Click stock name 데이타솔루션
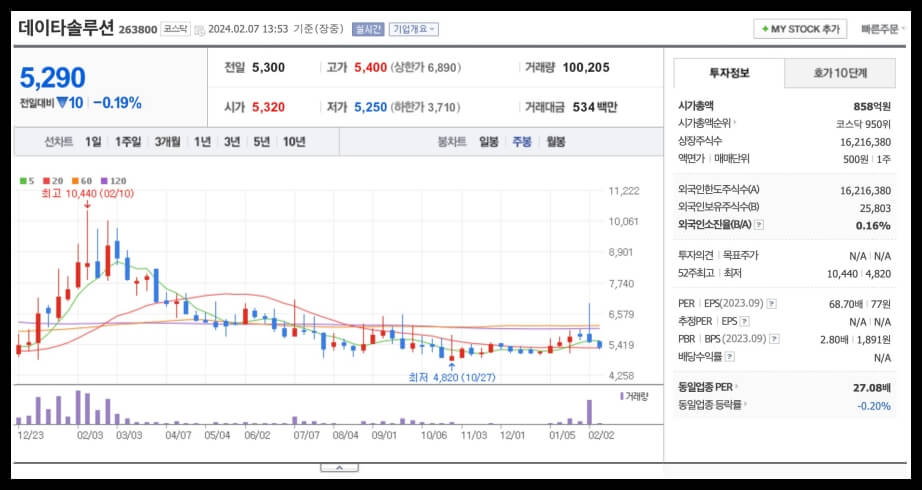922x490 pixels. click(66, 28)
